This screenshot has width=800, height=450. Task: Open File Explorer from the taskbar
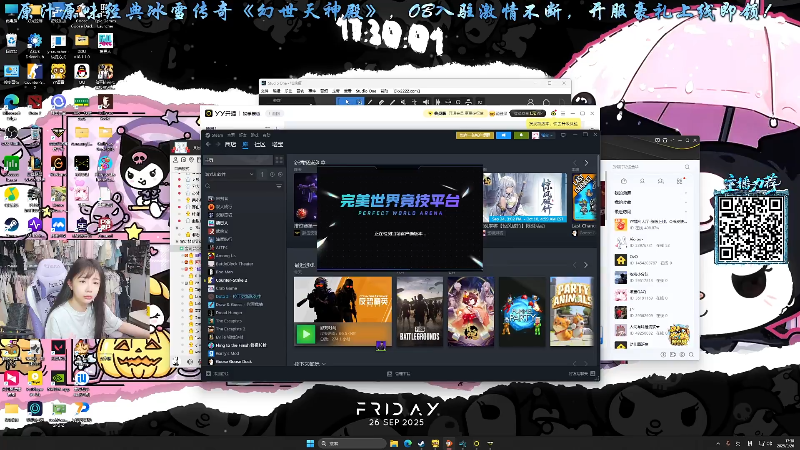click(394, 443)
